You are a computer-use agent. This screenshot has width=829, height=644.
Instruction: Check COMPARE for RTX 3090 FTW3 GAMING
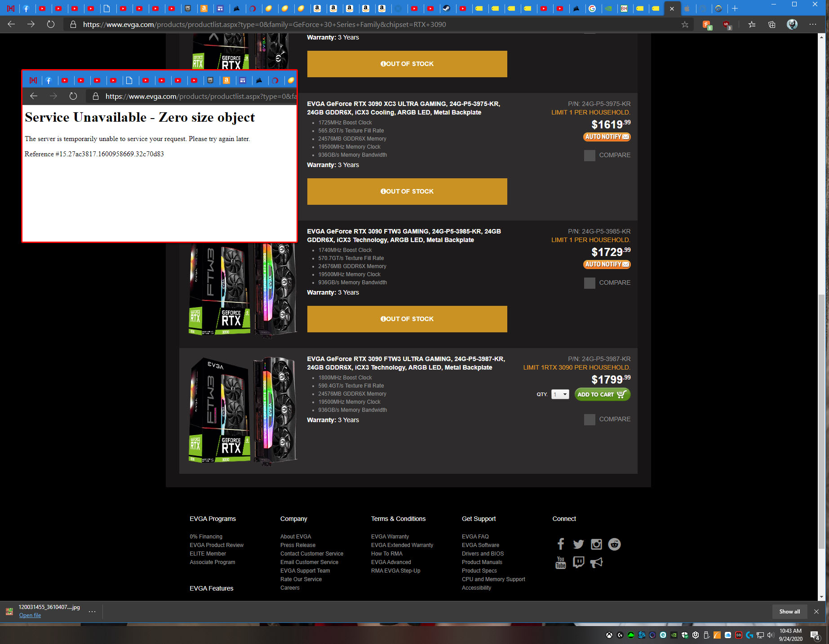590,283
